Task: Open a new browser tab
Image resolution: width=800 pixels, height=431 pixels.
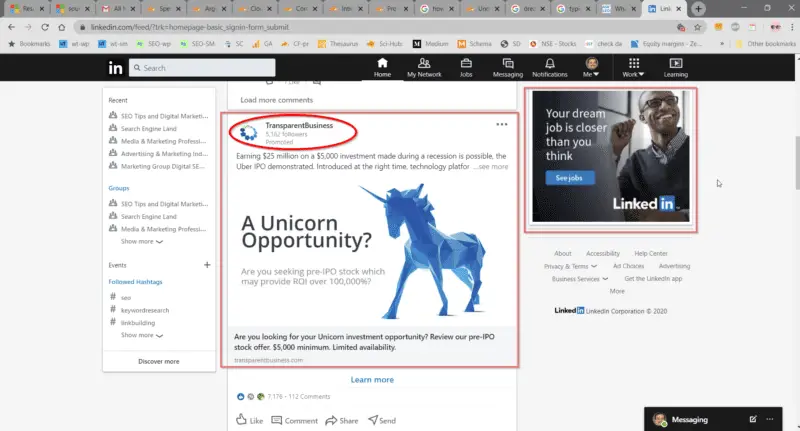Action: click(x=698, y=9)
